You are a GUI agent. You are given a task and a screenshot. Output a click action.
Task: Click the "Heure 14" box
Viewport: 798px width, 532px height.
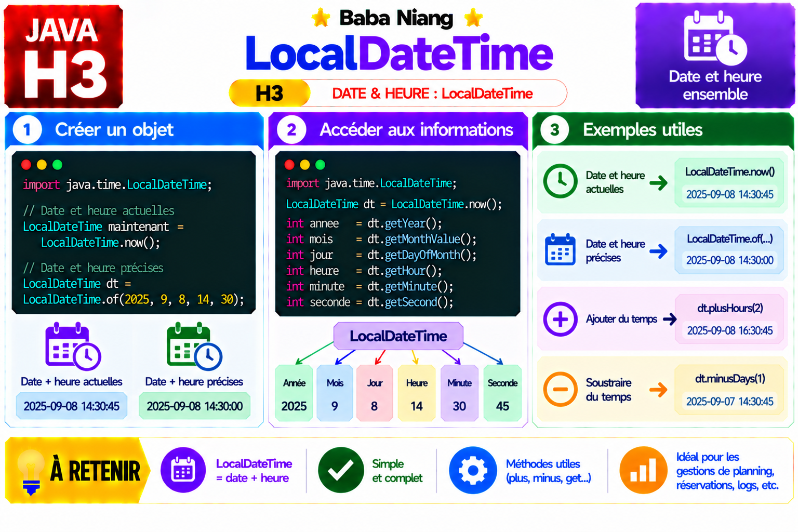[417, 393]
